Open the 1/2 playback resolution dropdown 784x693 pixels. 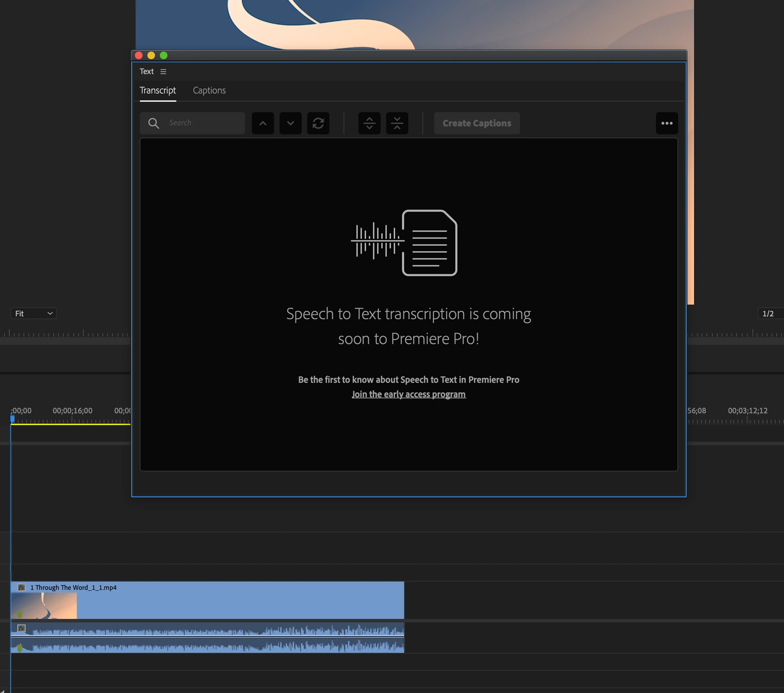pyautogui.click(x=768, y=314)
